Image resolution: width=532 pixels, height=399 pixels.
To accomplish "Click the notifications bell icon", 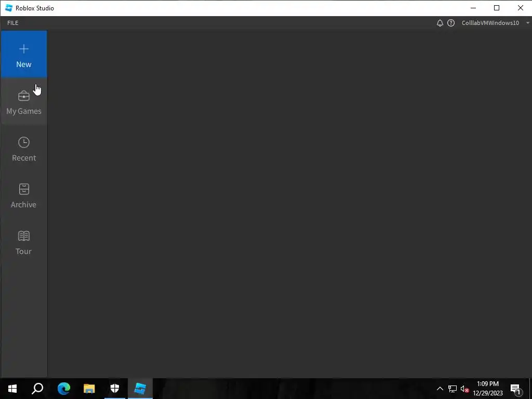I will point(440,23).
